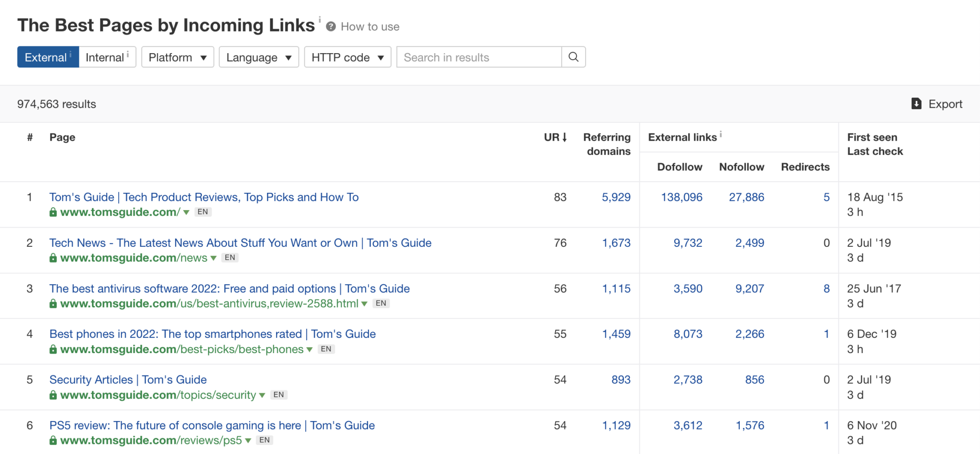The image size is (980, 454).
Task: Open best antivirus software 2022 title link
Action: (229, 288)
